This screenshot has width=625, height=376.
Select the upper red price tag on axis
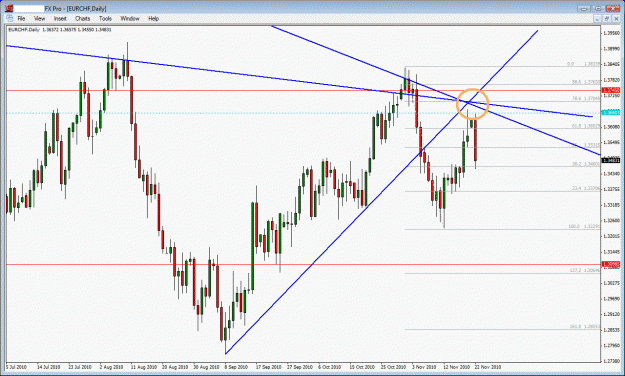click(611, 90)
